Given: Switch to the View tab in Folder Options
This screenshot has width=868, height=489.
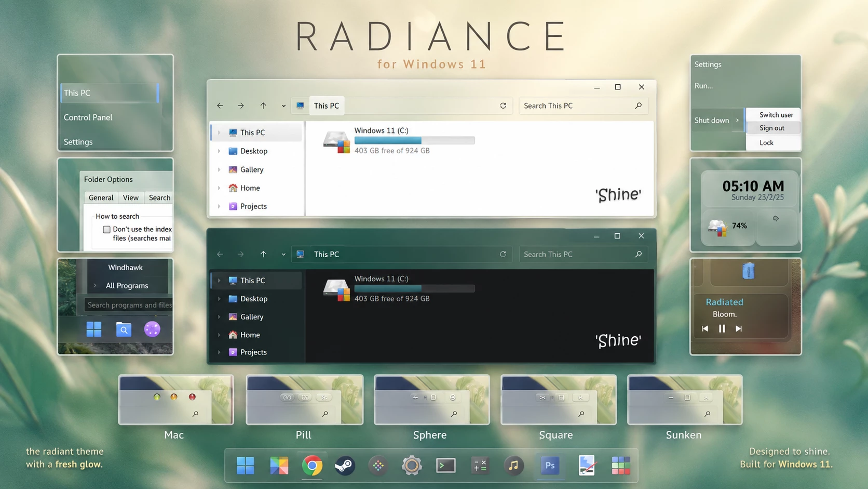Looking at the screenshot, I should tap(131, 197).
